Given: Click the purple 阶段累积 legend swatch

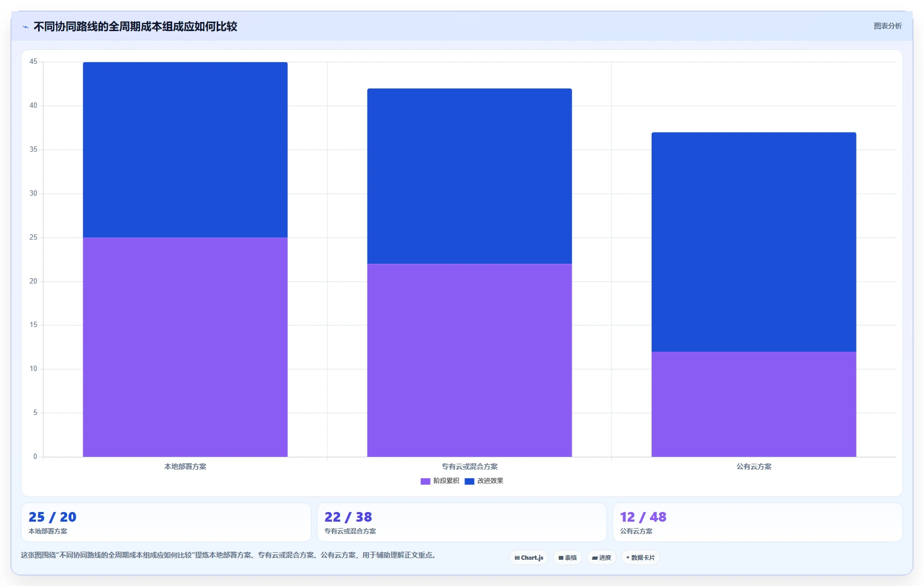Looking at the screenshot, I should [x=425, y=481].
